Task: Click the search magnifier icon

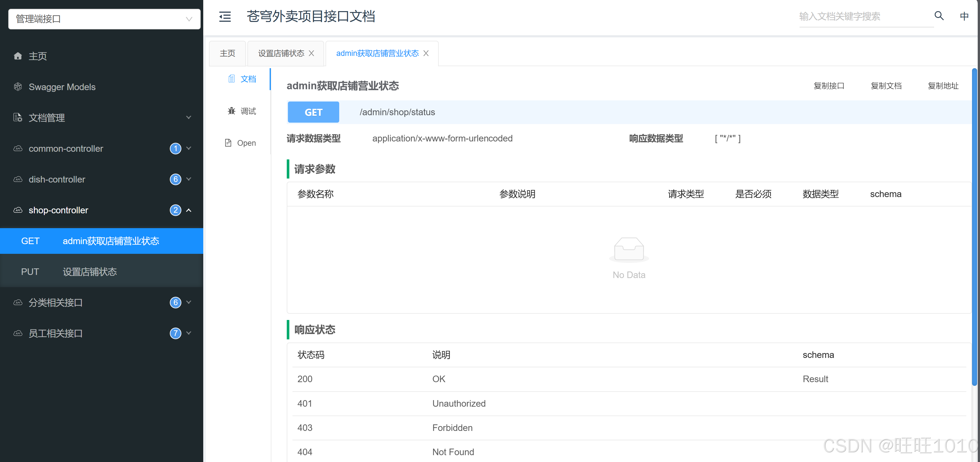Action: coord(939,16)
